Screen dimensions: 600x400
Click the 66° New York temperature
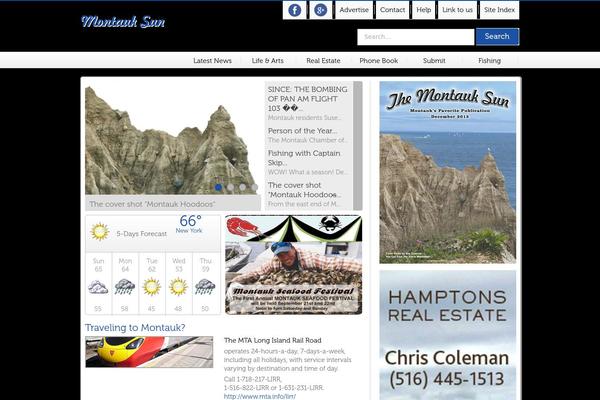(190, 224)
